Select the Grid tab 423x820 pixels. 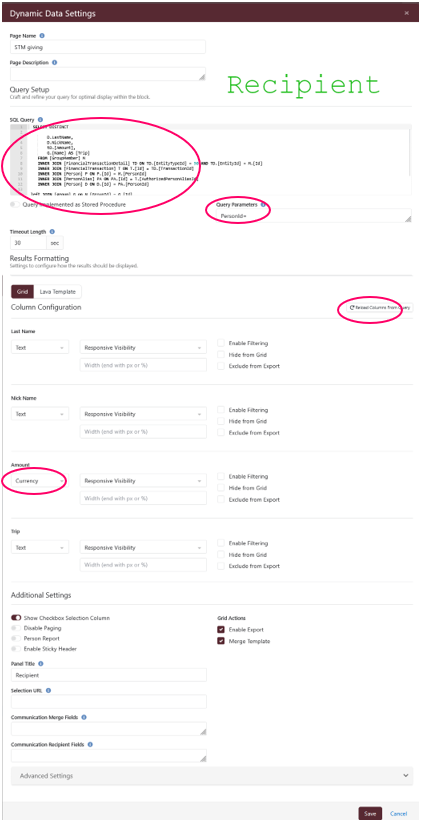coord(22,292)
